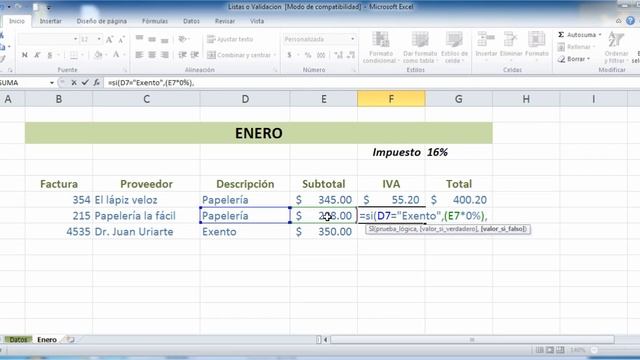Click Autosuma sigma button
640x360 pixels.
pos(579,35)
